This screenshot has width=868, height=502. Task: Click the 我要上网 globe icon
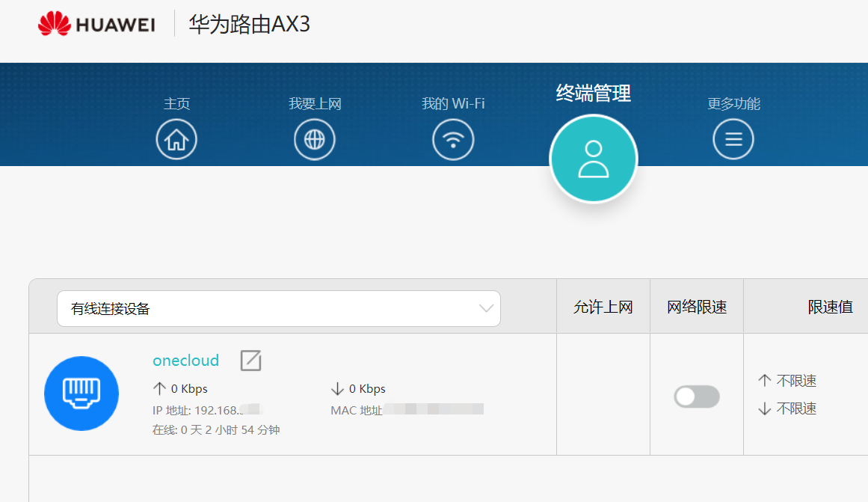coord(315,139)
